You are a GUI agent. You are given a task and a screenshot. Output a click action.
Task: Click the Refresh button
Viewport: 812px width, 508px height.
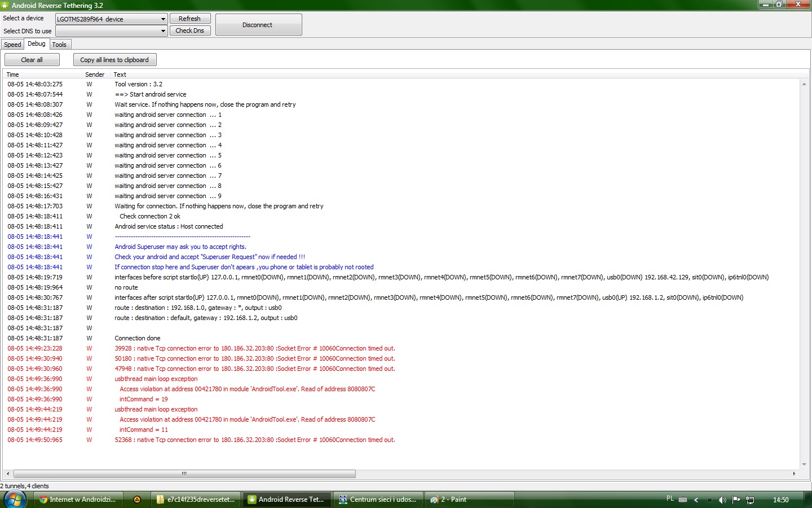tap(190, 19)
